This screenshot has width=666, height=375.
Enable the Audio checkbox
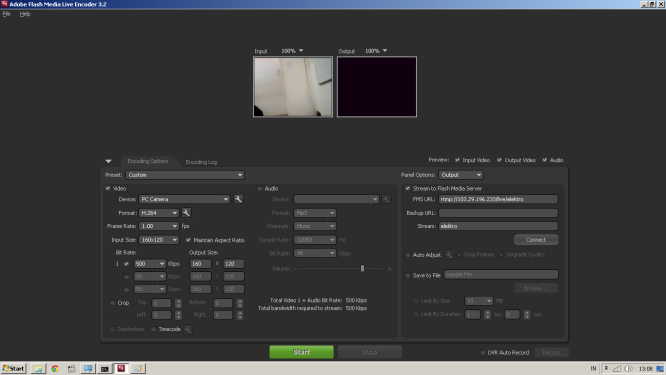pos(260,188)
